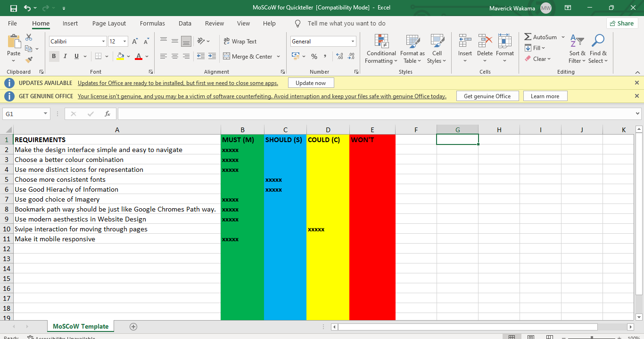Toggle Bold formatting

(x=54, y=57)
